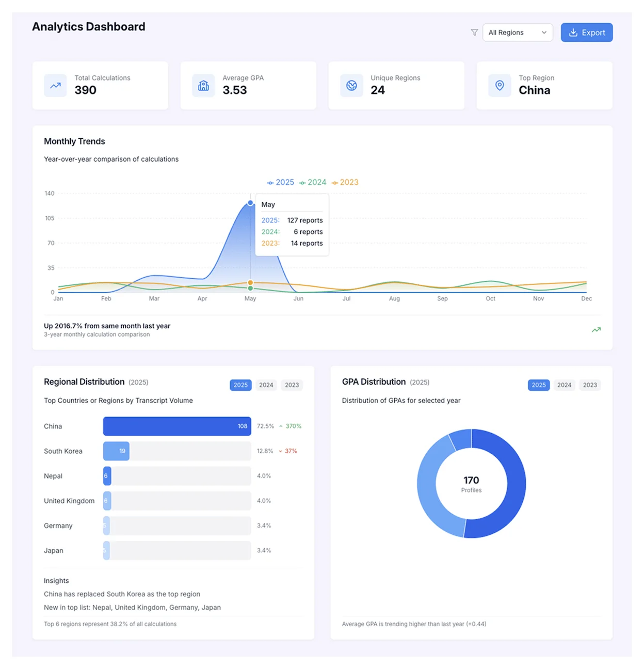644x669 pixels.
Task: Click the blue China bar in Regional Distribution
Action: coord(177,426)
